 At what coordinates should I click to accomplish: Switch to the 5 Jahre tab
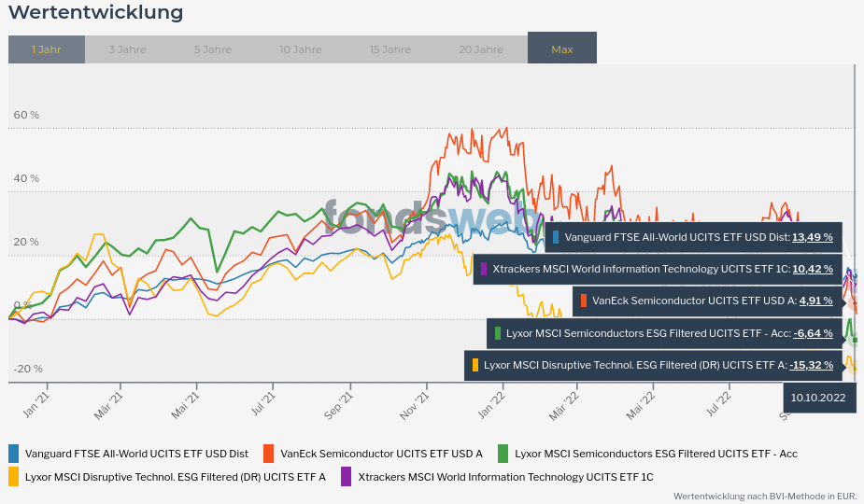point(213,49)
